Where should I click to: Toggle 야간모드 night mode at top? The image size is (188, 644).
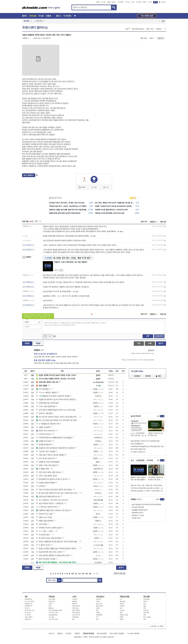pyautogui.click(x=162, y=2)
